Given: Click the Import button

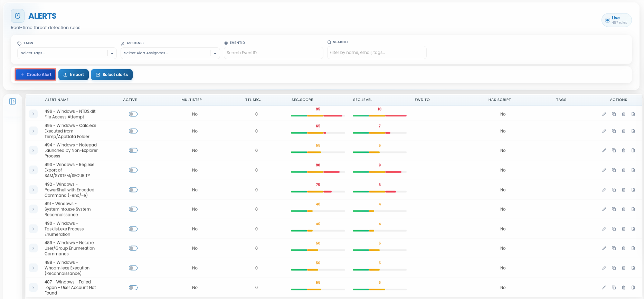Looking at the screenshot, I should click(74, 75).
